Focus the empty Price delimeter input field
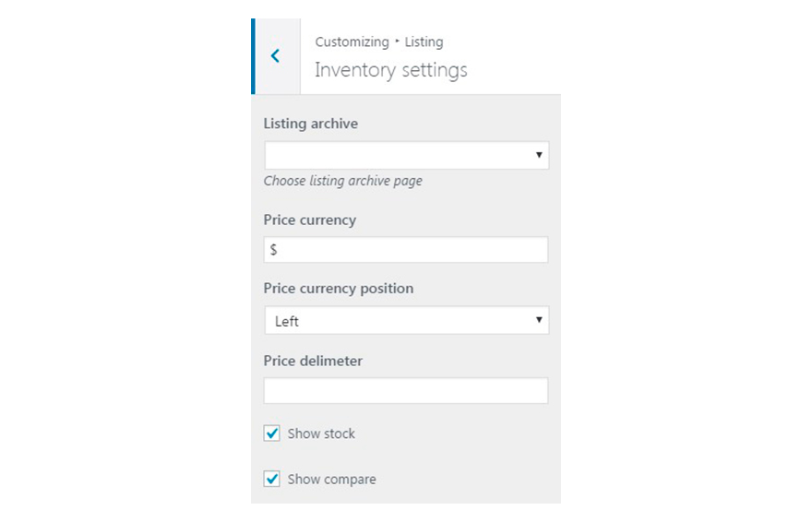This screenshot has height=522, width=812. click(x=406, y=390)
